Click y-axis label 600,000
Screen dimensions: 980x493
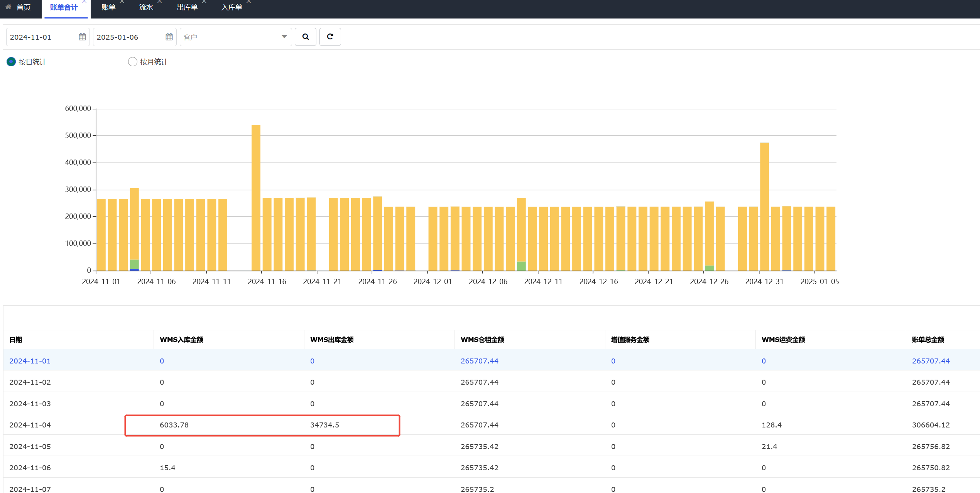pyautogui.click(x=78, y=108)
